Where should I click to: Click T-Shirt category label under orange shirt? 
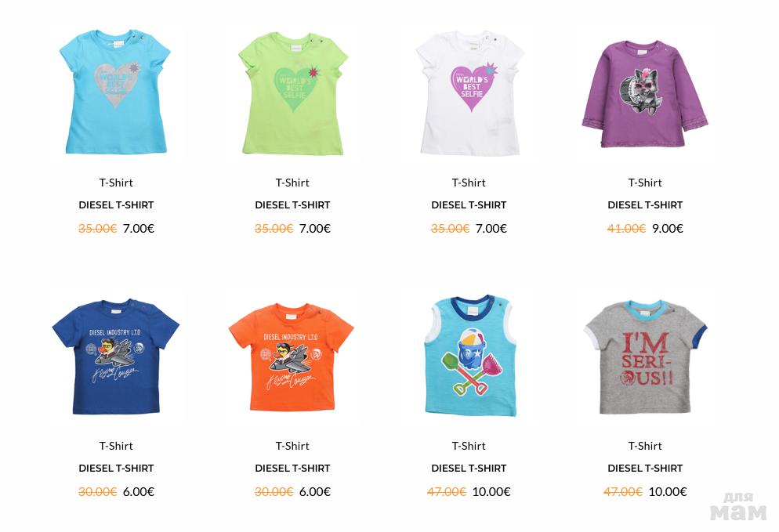click(x=292, y=446)
